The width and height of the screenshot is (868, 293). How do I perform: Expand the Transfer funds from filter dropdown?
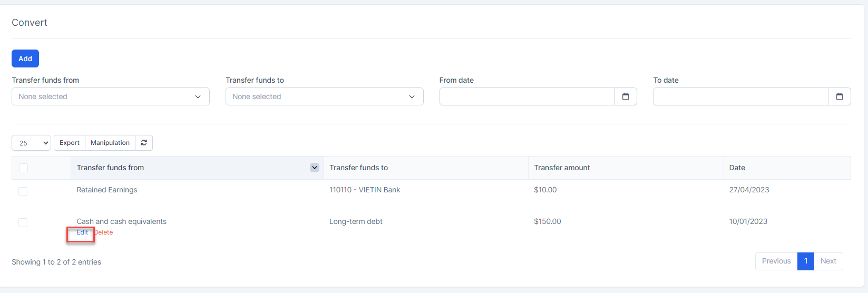pos(111,96)
